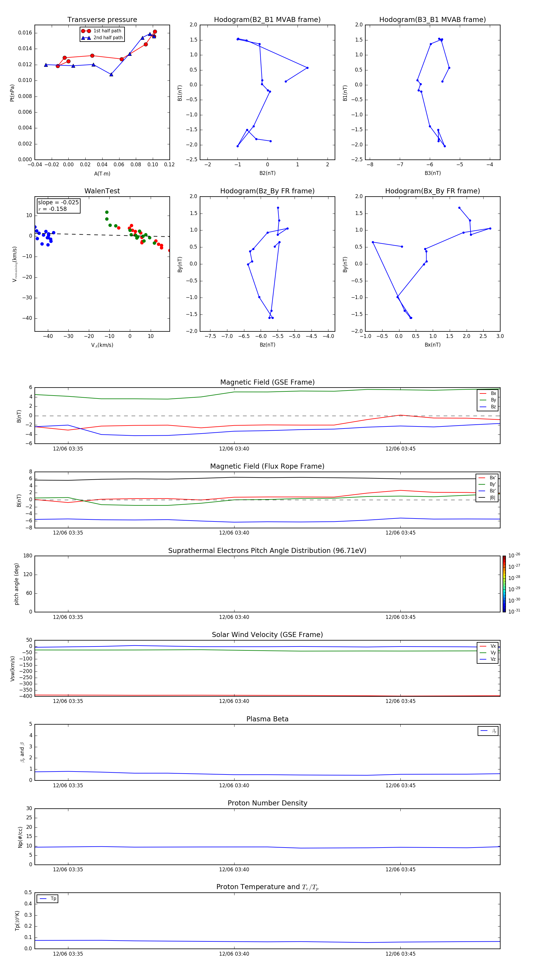Screen dimensions: 535x980
Task: Click the "Bz(nT)" x-axis label
Action: point(267,345)
